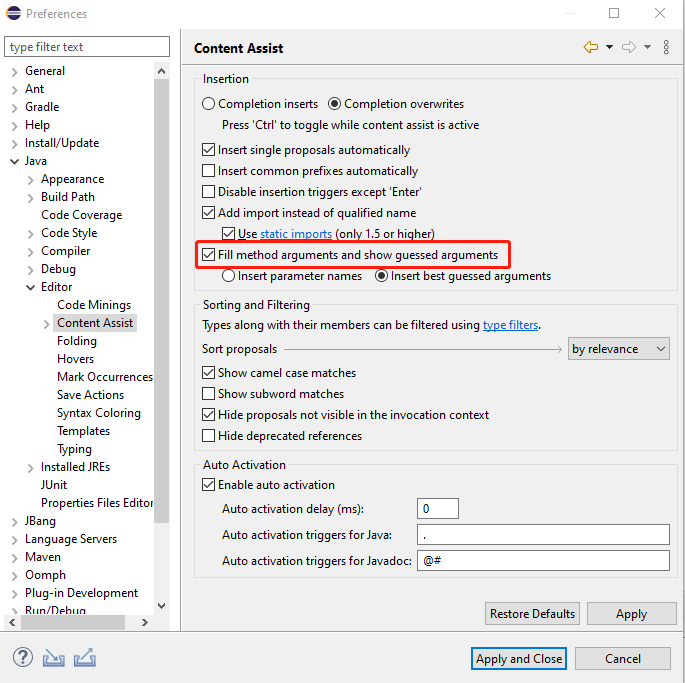
Task: Enable Hide deprecated references
Action: 208,436
